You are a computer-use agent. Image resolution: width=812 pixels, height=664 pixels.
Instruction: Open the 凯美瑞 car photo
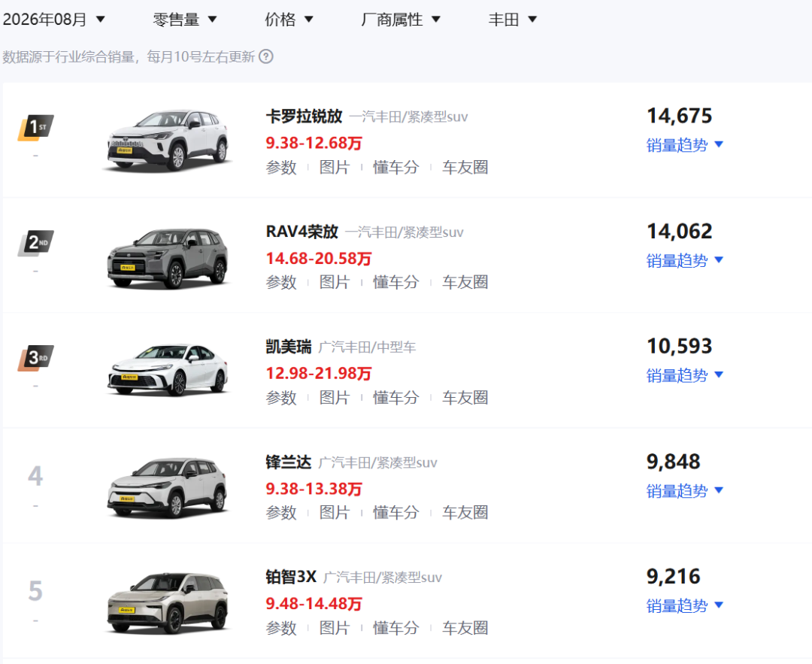tap(168, 370)
